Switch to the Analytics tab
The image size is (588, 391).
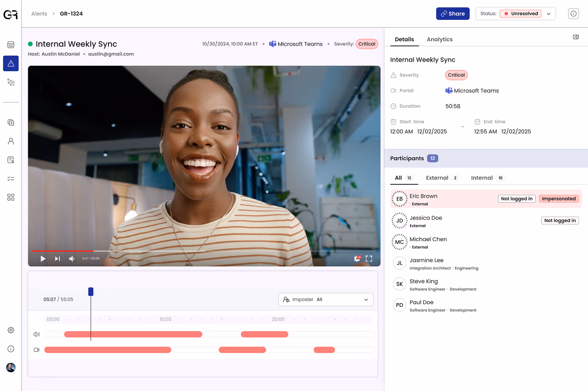(x=440, y=39)
